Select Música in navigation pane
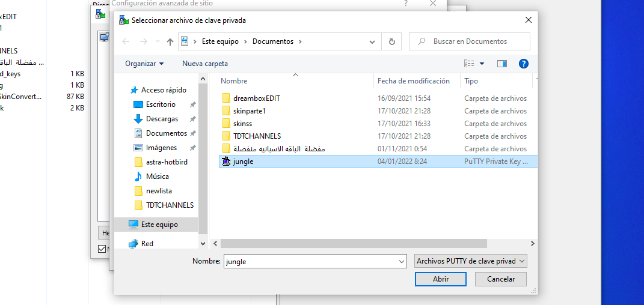 pos(157,177)
